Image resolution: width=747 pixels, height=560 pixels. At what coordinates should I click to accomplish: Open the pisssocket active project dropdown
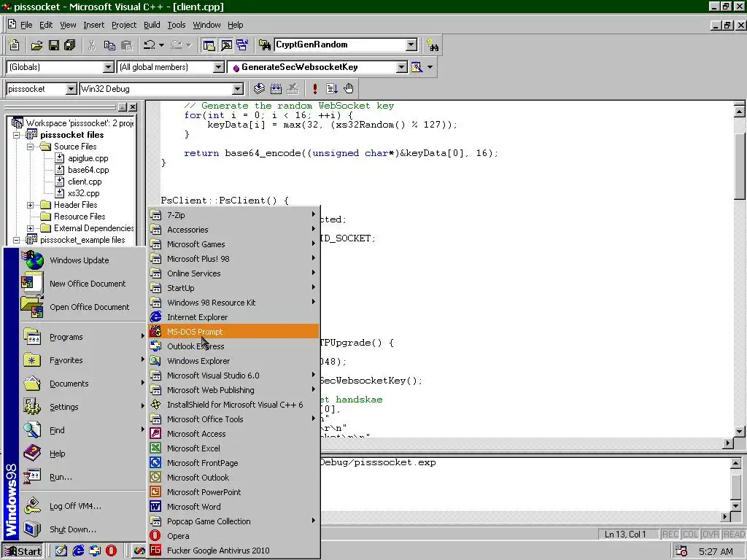tap(71, 89)
